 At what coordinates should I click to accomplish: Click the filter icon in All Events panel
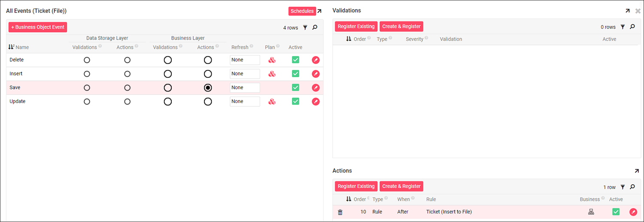305,27
